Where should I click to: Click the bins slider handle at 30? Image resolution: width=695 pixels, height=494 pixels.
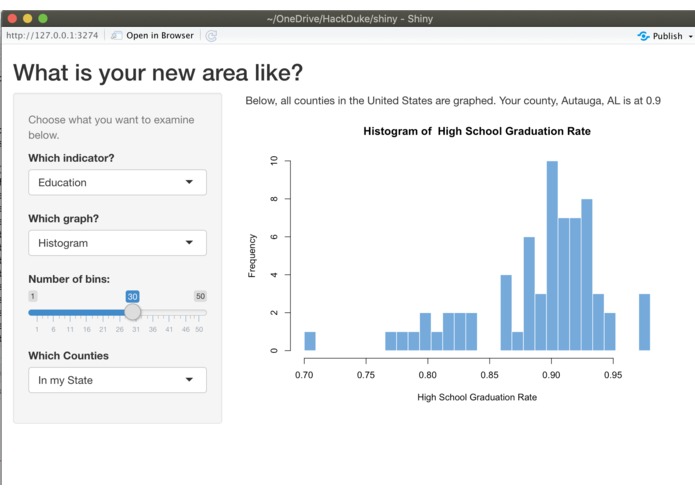(132, 312)
